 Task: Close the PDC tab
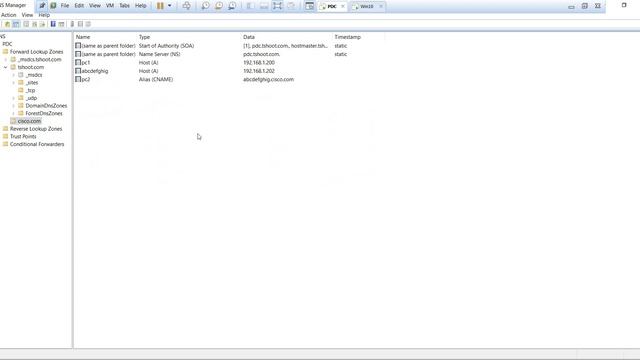342,7
